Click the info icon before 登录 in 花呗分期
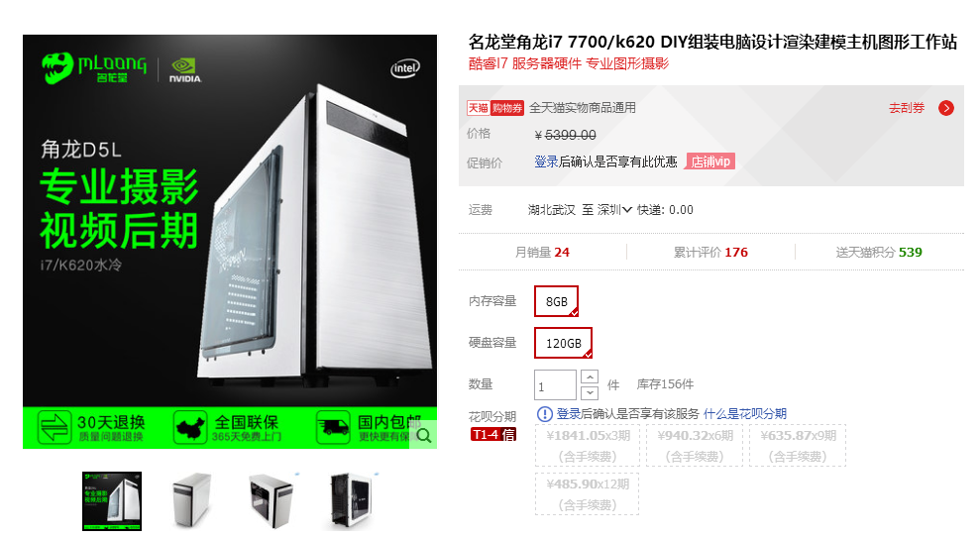This screenshot has width=980, height=538. pyautogui.click(x=545, y=414)
